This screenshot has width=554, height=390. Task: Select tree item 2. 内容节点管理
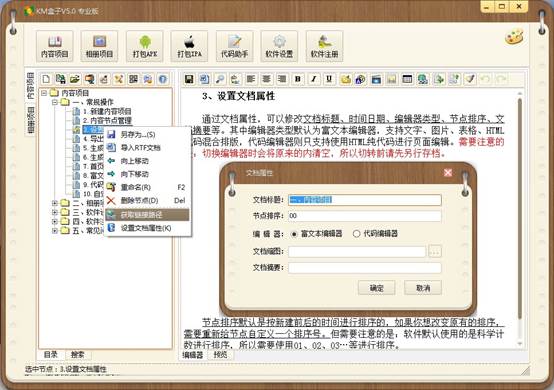[x=107, y=121]
